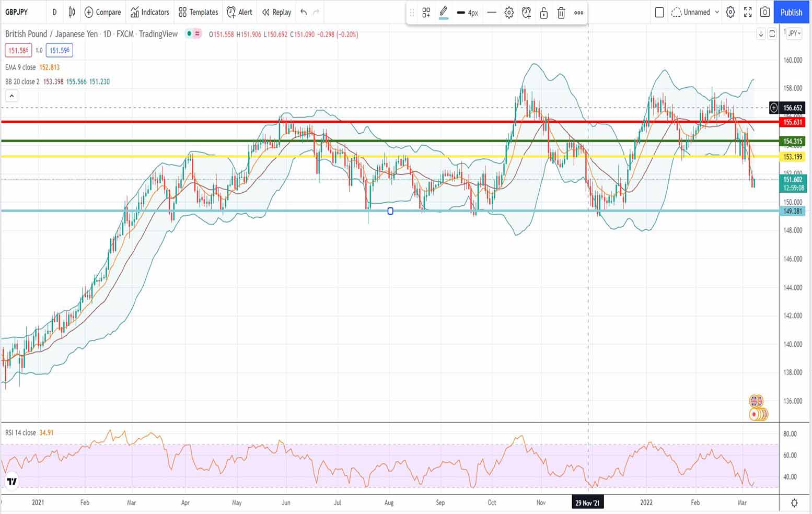812x514 pixels.
Task: Open the Templates menu
Action: [x=198, y=12]
